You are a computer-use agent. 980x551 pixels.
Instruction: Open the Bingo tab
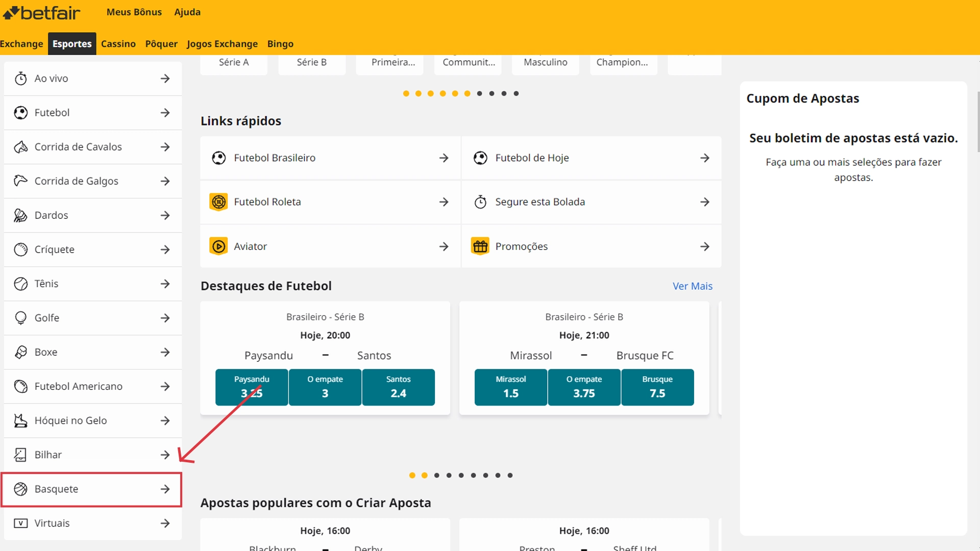(x=280, y=44)
